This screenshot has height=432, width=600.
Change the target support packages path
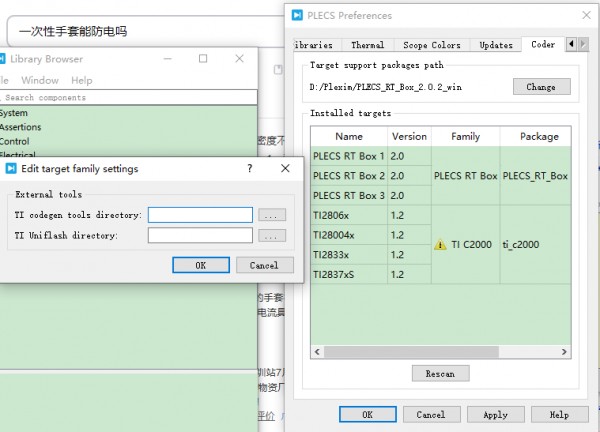point(541,87)
